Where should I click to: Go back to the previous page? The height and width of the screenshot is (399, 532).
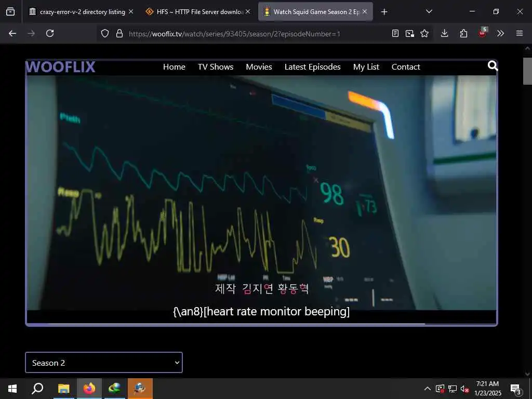pyautogui.click(x=12, y=33)
